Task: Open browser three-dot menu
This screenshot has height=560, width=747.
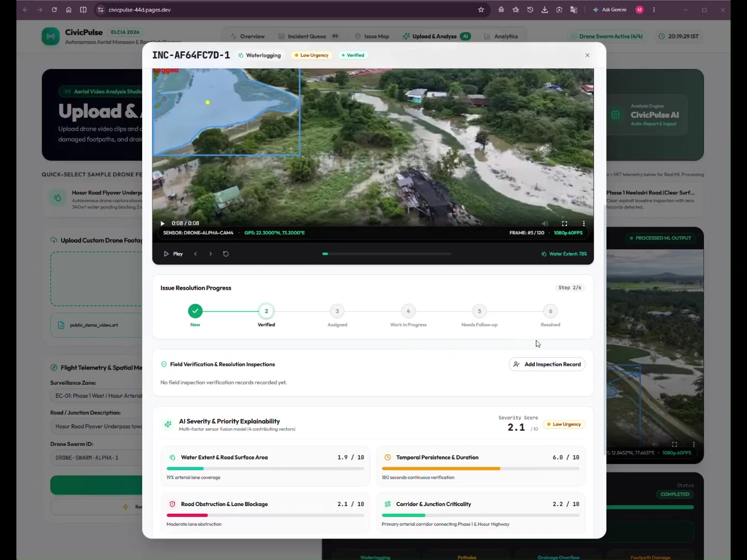Action: [654, 9]
